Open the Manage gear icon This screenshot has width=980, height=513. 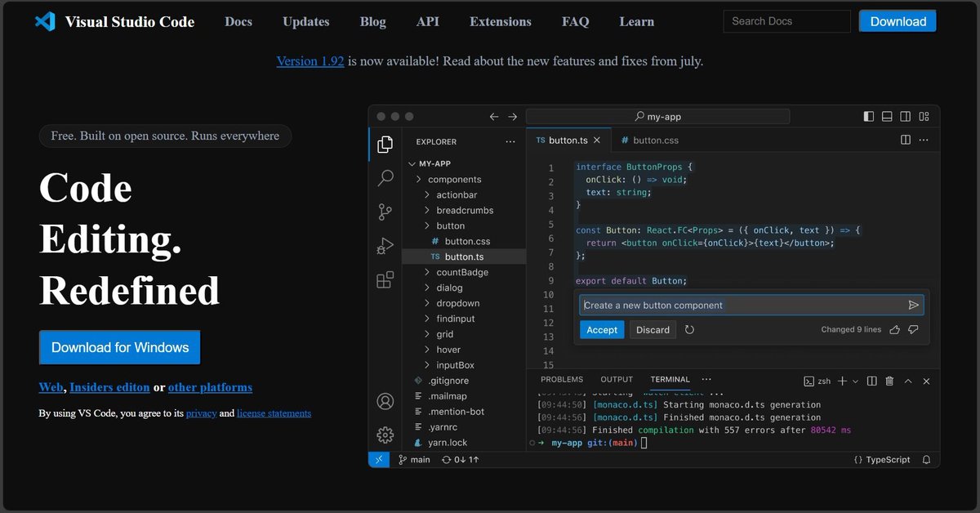(385, 435)
